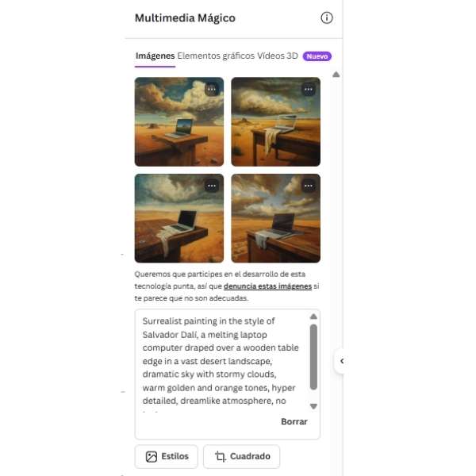Open the Cuadrado aspect ratio selector
Image resolution: width=476 pixels, height=476 pixels.
pyautogui.click(x=242, y=457)
